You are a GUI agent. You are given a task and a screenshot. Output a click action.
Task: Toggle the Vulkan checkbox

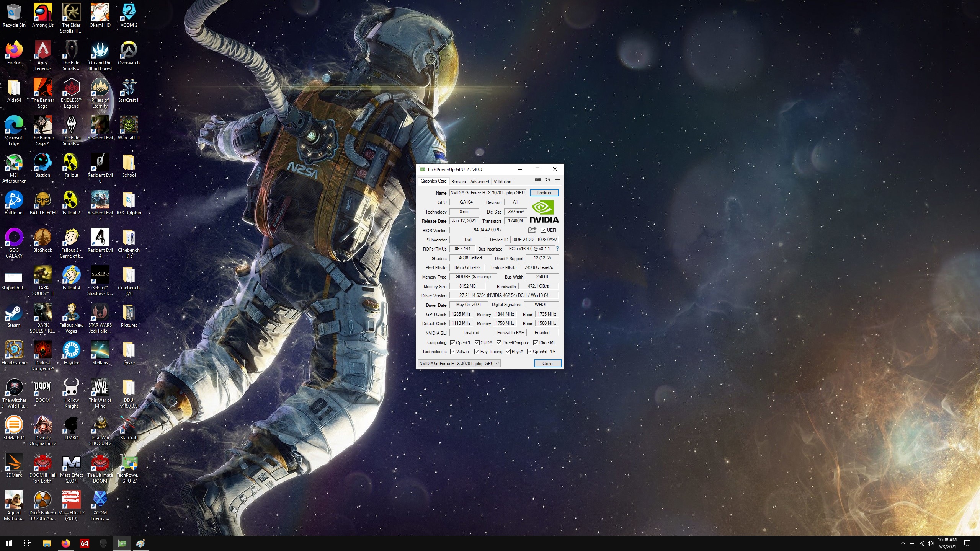[x=452, y=351]
